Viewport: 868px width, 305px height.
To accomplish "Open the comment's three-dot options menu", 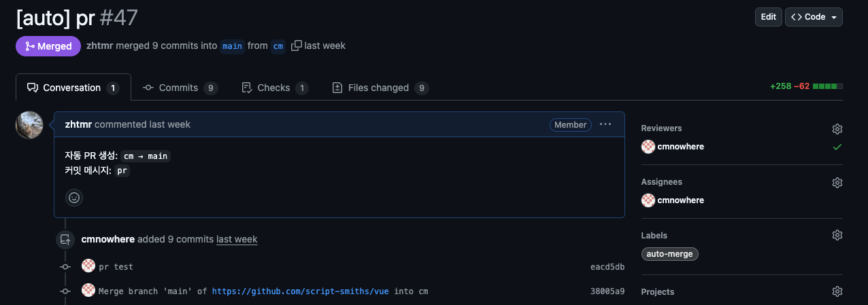I will 605,124.
